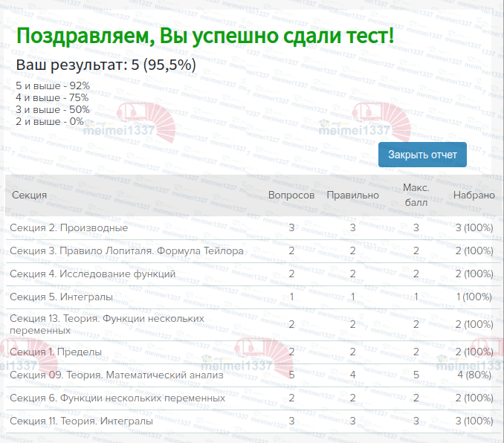Viewport: 504px width, 443px height.
Task: Select row 'Секция 3. Правило Лопиталя. Формула Тейлора'
Action: tap(253, 251)
